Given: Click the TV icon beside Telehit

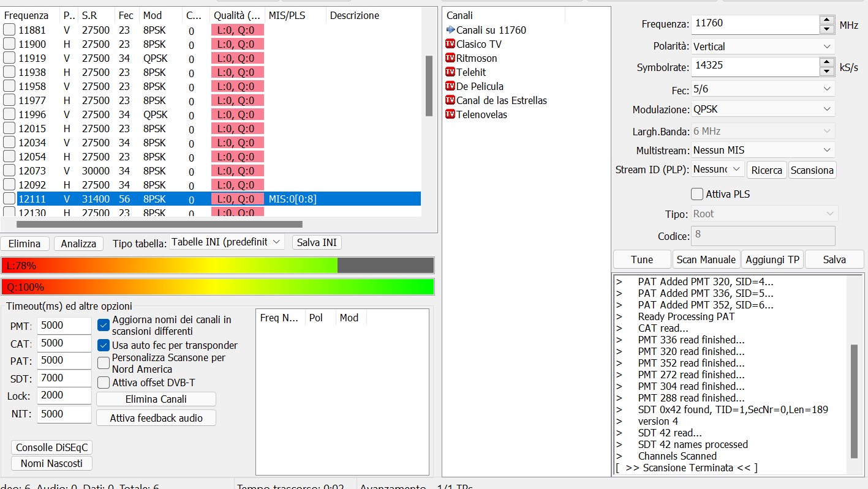Looking at the screenshot, I should click(x=450, y=72).
